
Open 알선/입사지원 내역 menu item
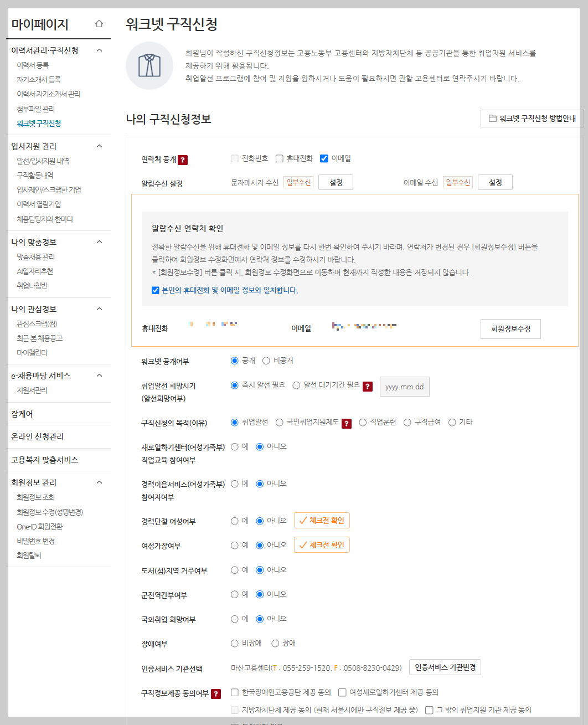(43, 161)
